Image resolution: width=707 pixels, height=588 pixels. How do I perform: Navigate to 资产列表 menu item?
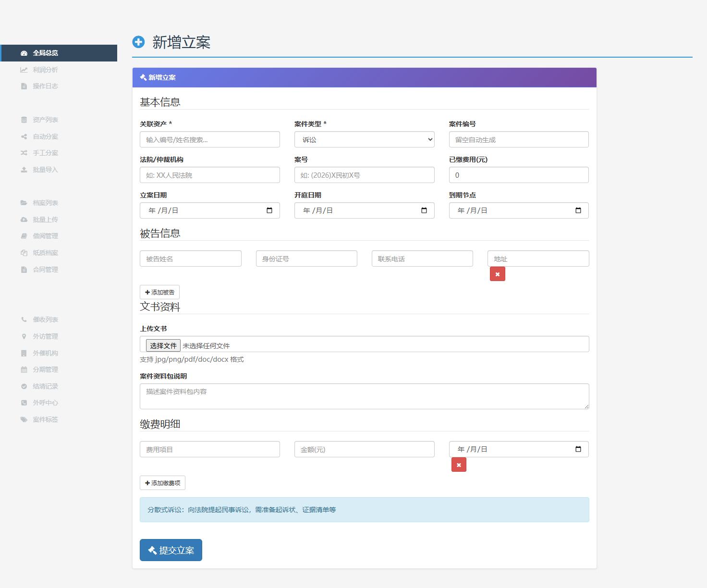click(59, 120)
